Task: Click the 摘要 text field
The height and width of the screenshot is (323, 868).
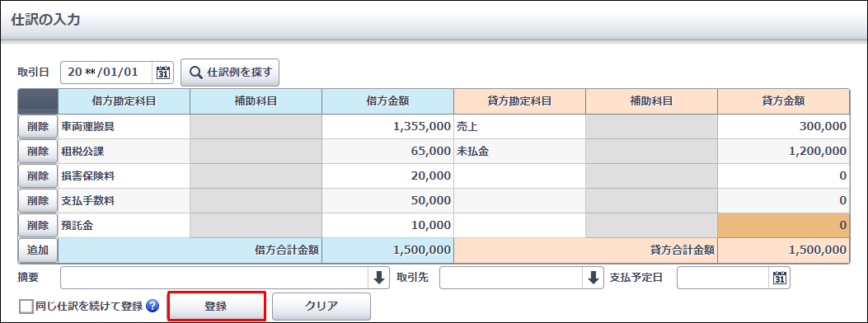Action: tap(215, 278)
